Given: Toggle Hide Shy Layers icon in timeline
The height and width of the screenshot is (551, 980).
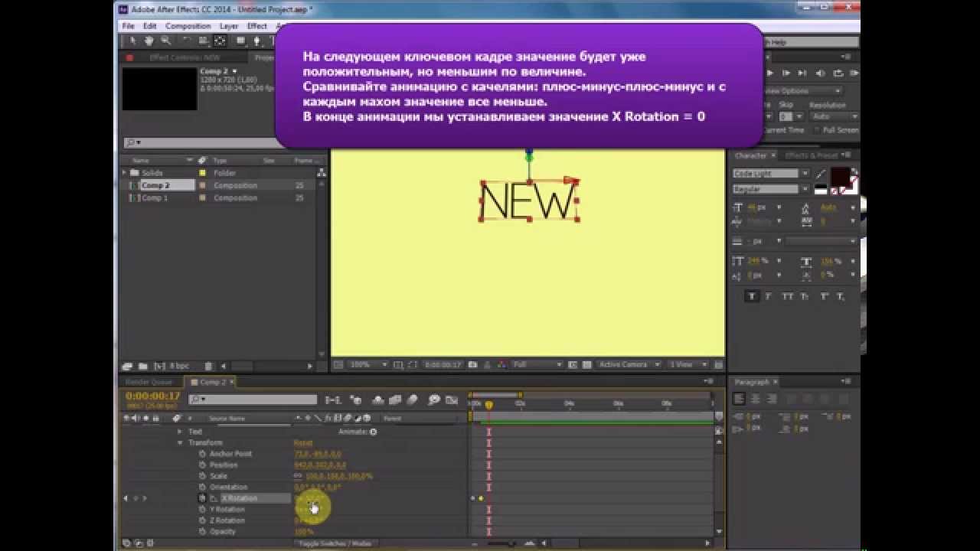Looking at the screenshot, I should [x=378, y=399].
